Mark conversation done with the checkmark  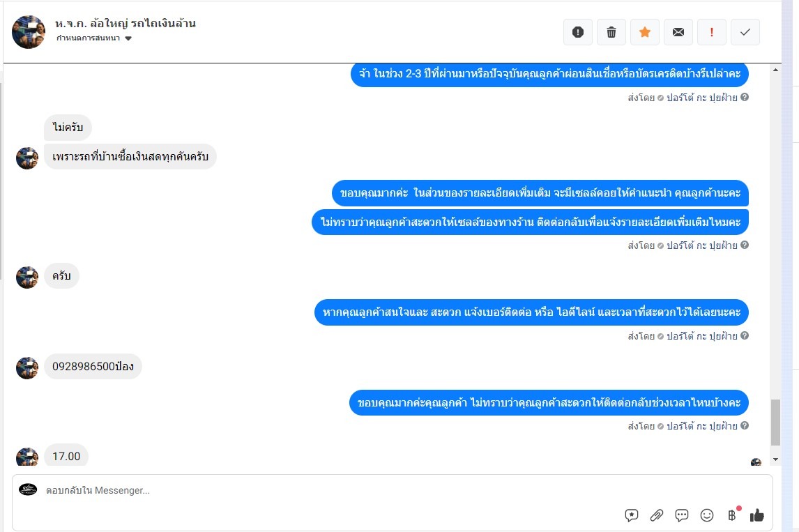click(x=745, y=32)
